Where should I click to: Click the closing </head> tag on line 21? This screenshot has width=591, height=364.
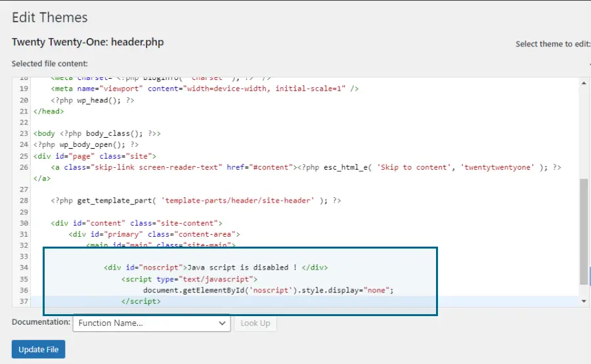(x=49, y=111)
